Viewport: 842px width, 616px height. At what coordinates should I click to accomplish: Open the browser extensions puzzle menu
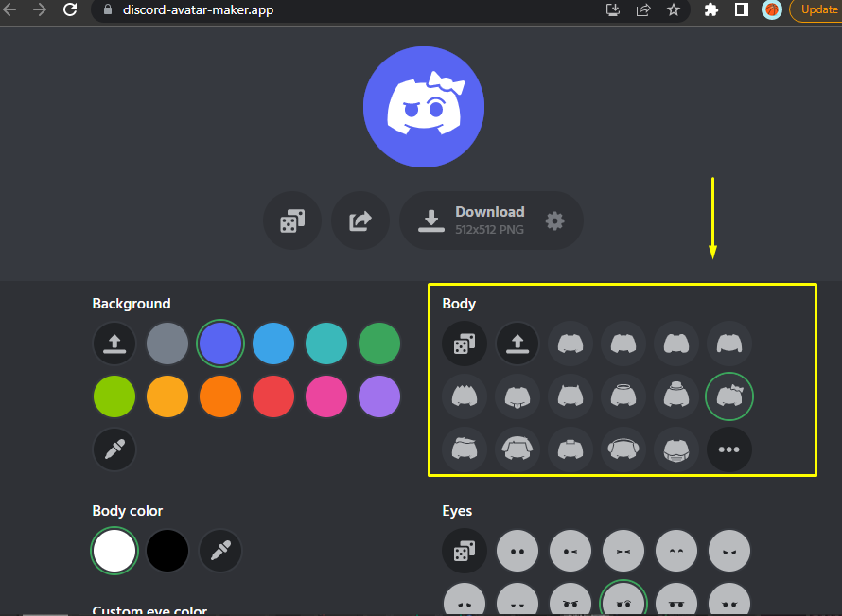(x=711, y=9)
